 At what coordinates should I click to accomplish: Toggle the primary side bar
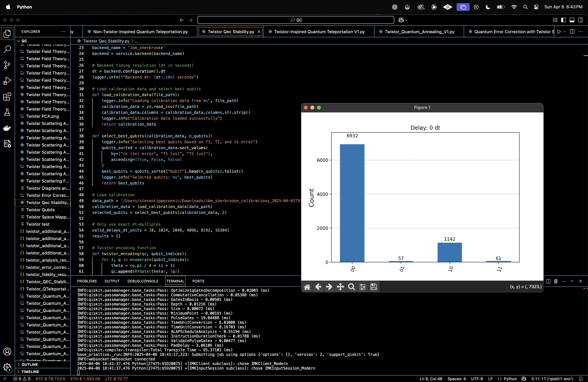pyautogui.click(x=563, y=20)
